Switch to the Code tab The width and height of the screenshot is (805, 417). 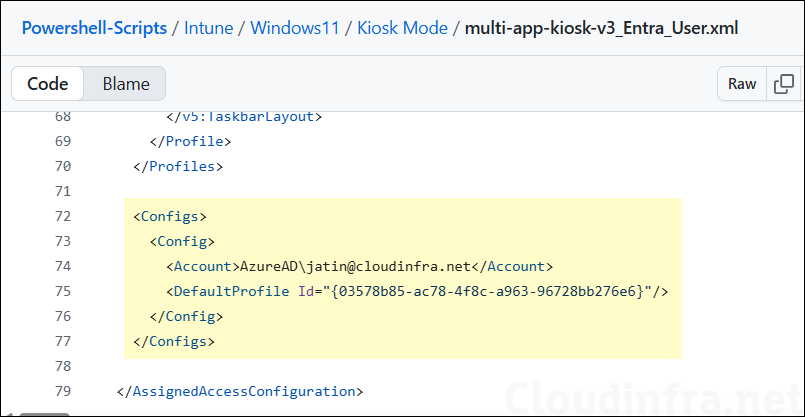tap(47, 84)
